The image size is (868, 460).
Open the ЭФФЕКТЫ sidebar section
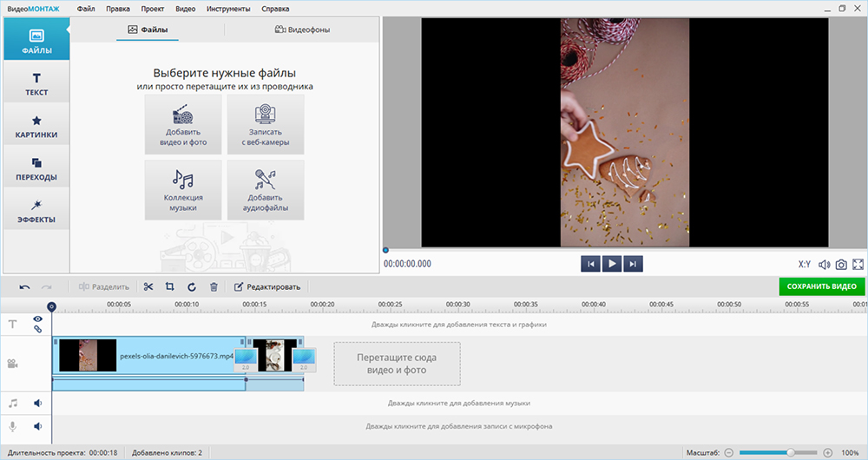tap(36, 208)
